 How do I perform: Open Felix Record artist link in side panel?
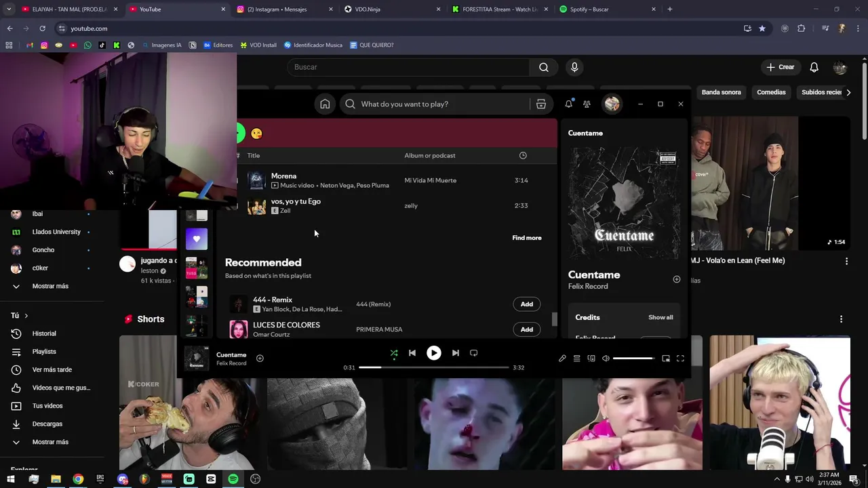[x=588, y=286]
